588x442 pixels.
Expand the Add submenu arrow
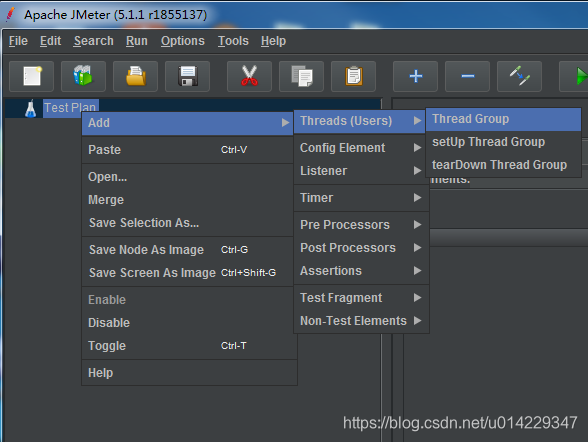tap(285, 123)
